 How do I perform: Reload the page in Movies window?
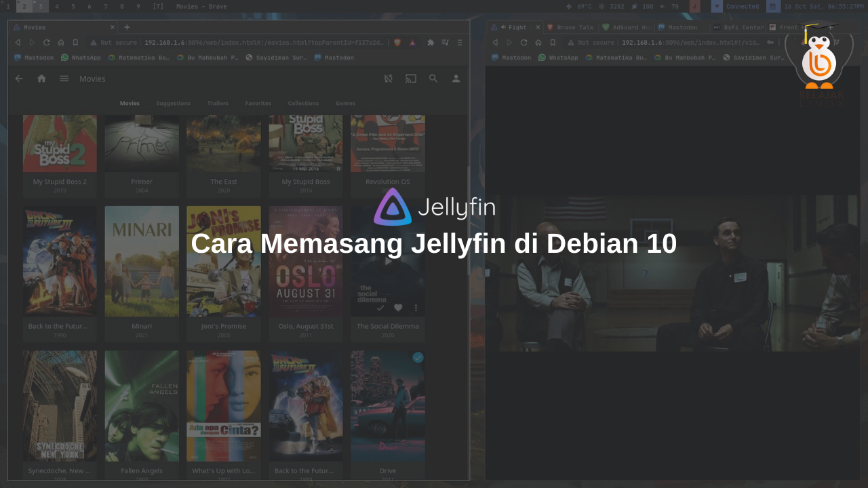[46, 42]
